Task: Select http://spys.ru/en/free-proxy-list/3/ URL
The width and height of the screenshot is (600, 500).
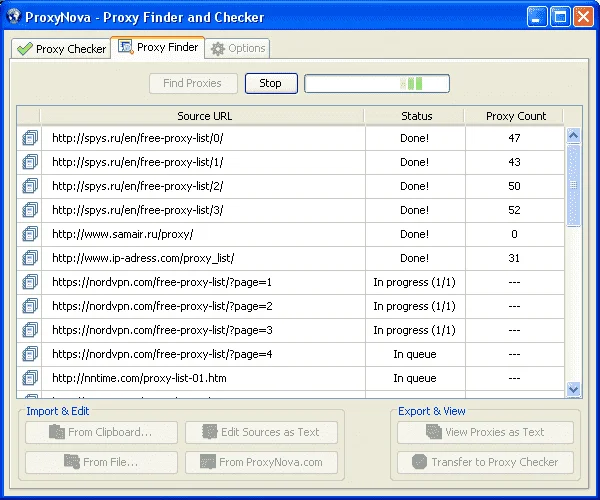Action: coord(138,210)
